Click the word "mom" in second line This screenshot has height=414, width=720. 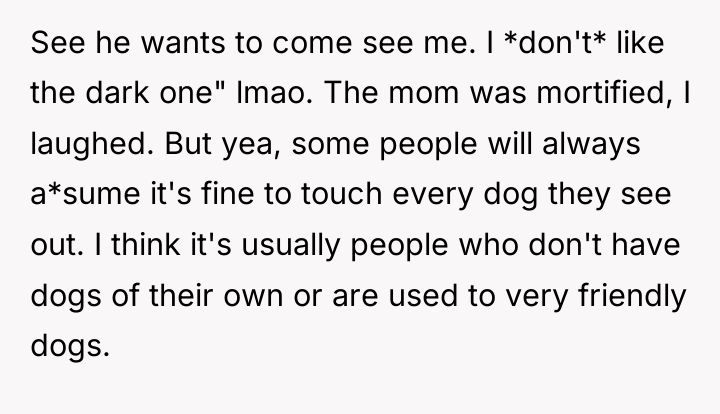point(424,92)
